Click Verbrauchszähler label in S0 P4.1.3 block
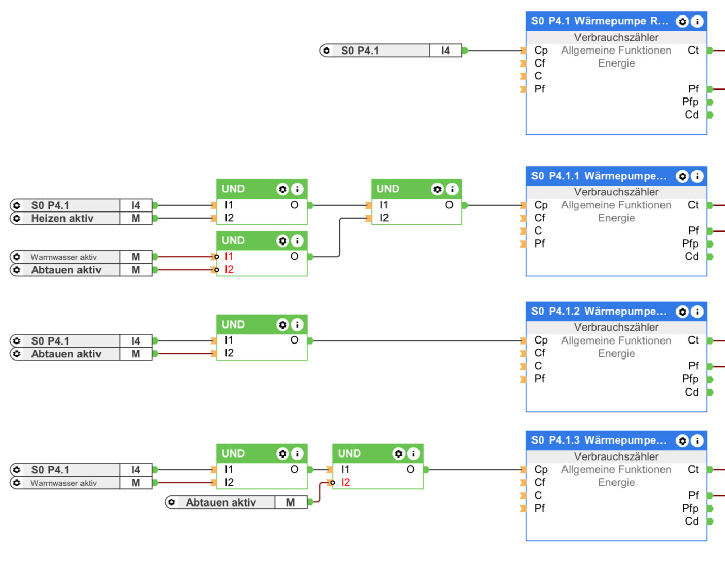This screenshot has width=725, height=588. [x=617, y=457]
